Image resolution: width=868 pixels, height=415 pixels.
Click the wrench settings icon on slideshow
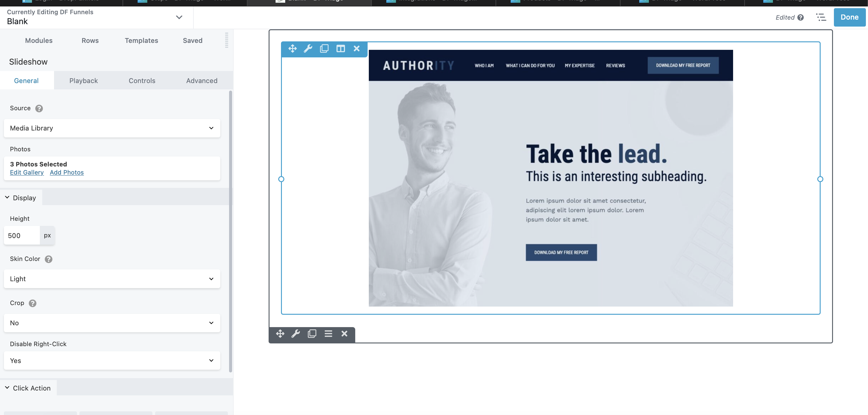pyautogui.click(x=308, y=49)
